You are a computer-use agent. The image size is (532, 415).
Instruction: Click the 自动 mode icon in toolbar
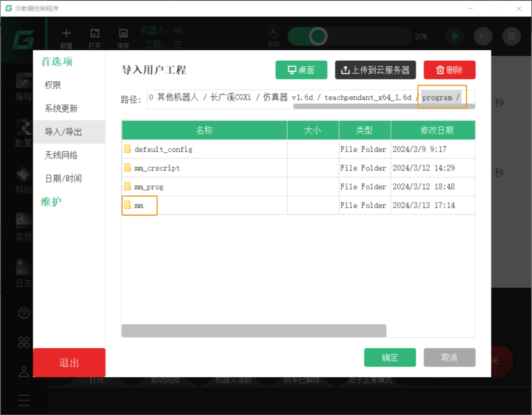coord(273,32)
